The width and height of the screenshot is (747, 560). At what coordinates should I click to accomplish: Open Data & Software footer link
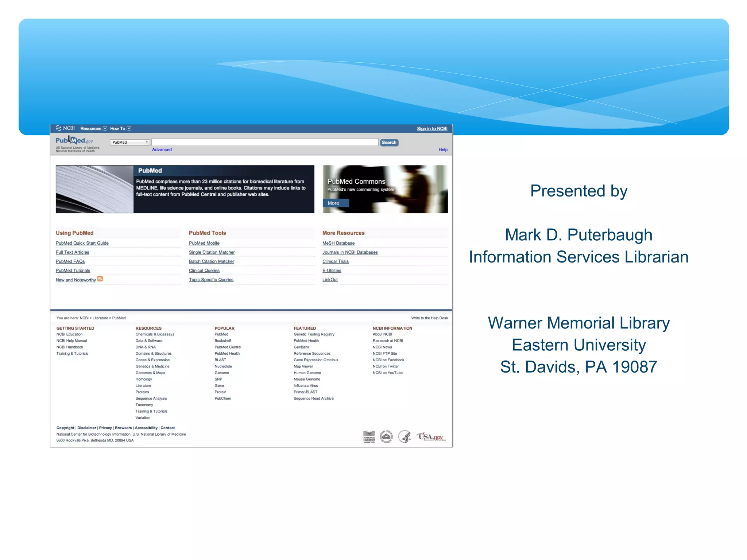[149, 341]
